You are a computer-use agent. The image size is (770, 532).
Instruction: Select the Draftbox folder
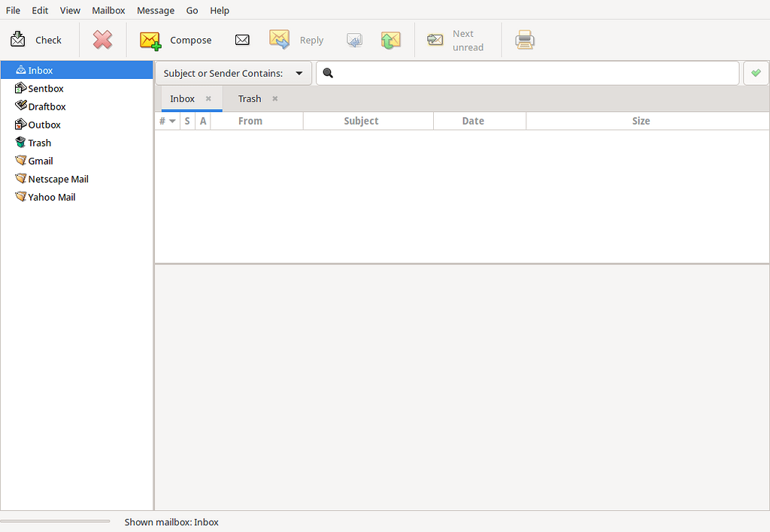tap(45, 106)
